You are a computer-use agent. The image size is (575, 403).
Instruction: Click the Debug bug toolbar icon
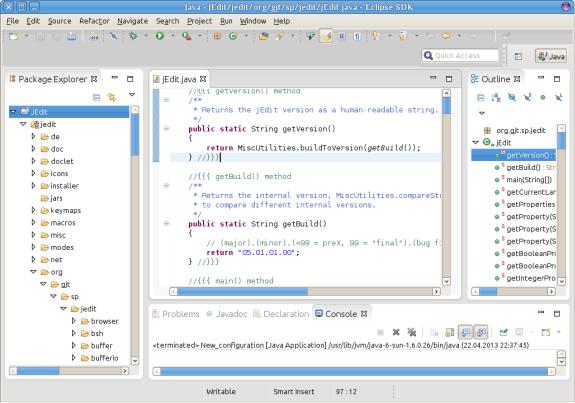click(x=133, y=36)
